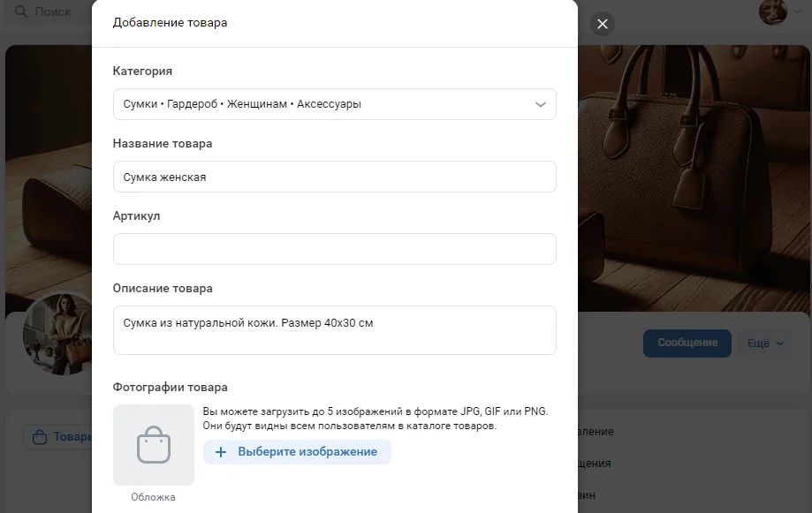
Task: Select the Обложка bag placeholder thumbnail
Action: (154, 445)
